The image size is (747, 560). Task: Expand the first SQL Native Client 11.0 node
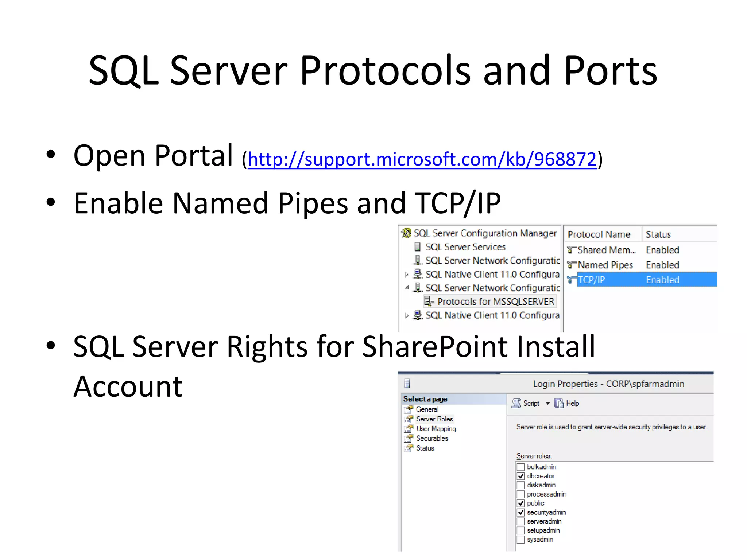pyautogui.click(x=406, y=275)
